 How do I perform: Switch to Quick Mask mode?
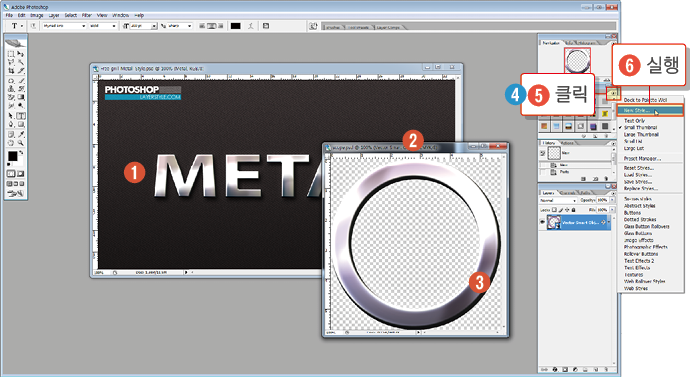[x=21, y=174]
